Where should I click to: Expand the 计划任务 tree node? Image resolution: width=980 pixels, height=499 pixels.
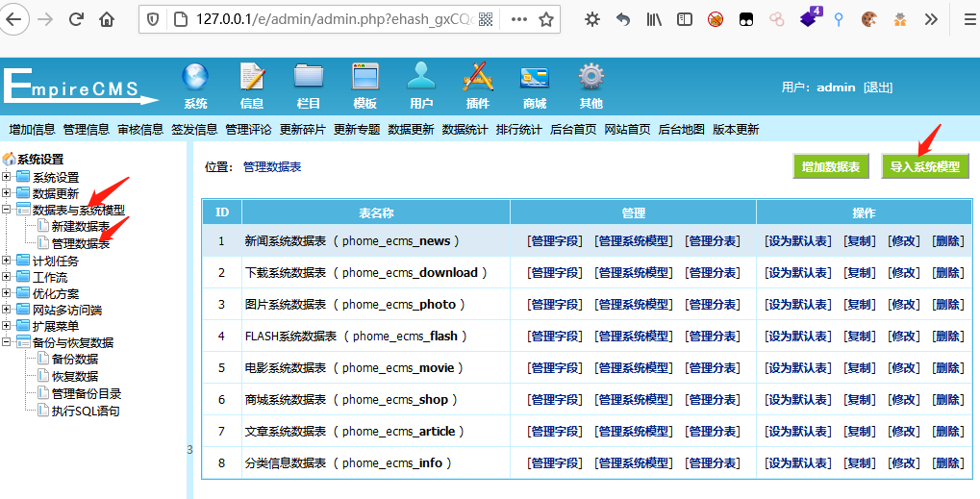click(8, 261)
